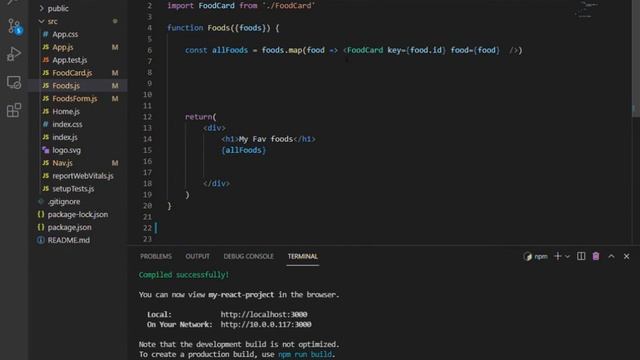Screen dimensions: 640x360
Task: Click the editor vertical scrollbar
Action: pyautogui.click(x=636, y=58)
